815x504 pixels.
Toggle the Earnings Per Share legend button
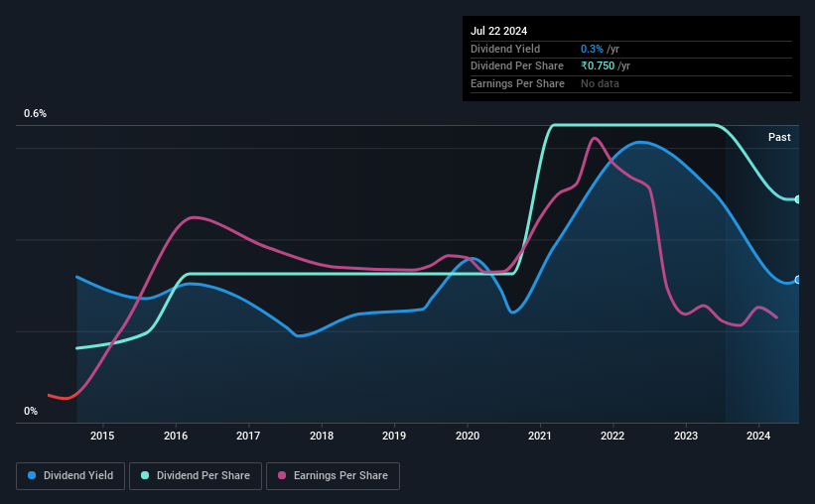pos(333,476)
